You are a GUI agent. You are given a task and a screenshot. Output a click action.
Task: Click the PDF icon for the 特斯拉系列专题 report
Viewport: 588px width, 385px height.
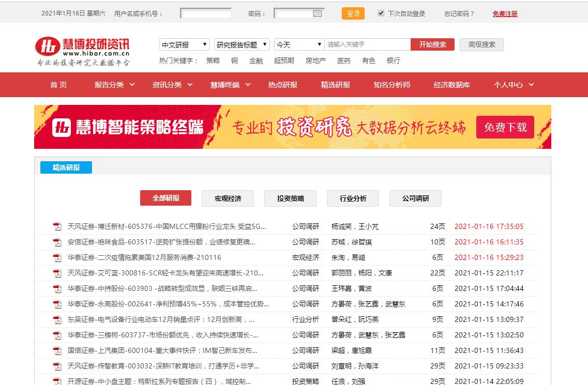[x=57, y=381]
